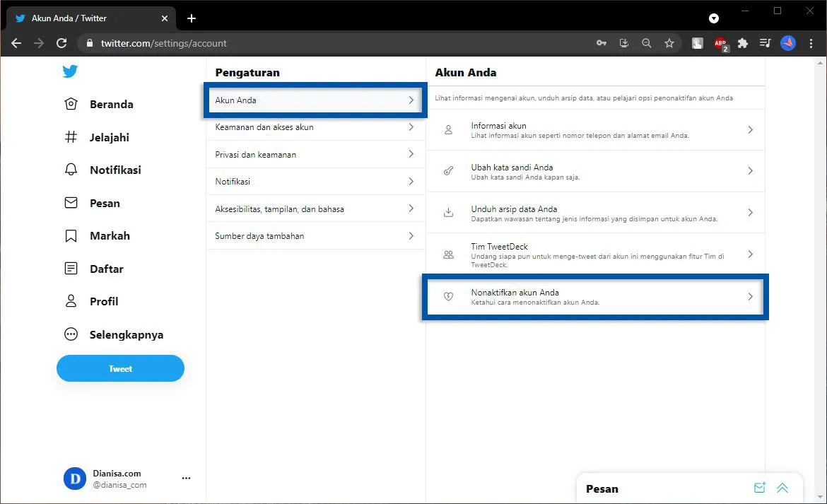The image size is (827, 504).
Task: Open Ubah kata sandi Anda option
Action: tap(594, 172)
